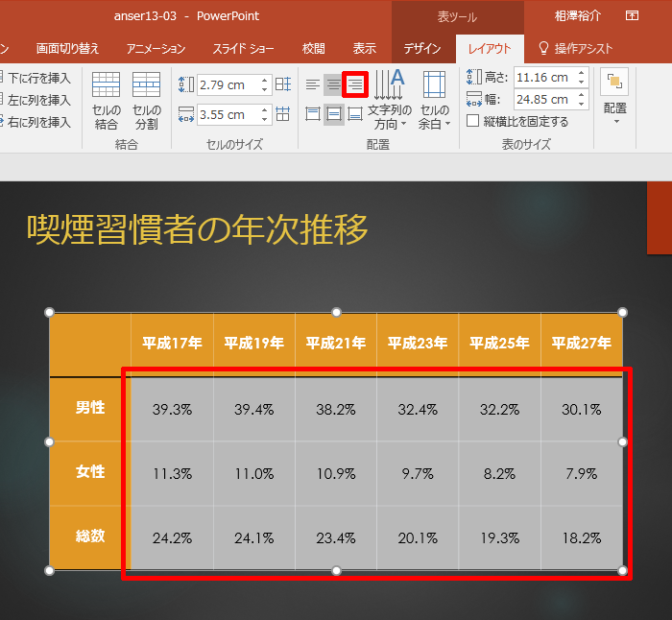The image size is (672, 620).
Task: Click the cell with 7.9%
Action: point(582,473)
